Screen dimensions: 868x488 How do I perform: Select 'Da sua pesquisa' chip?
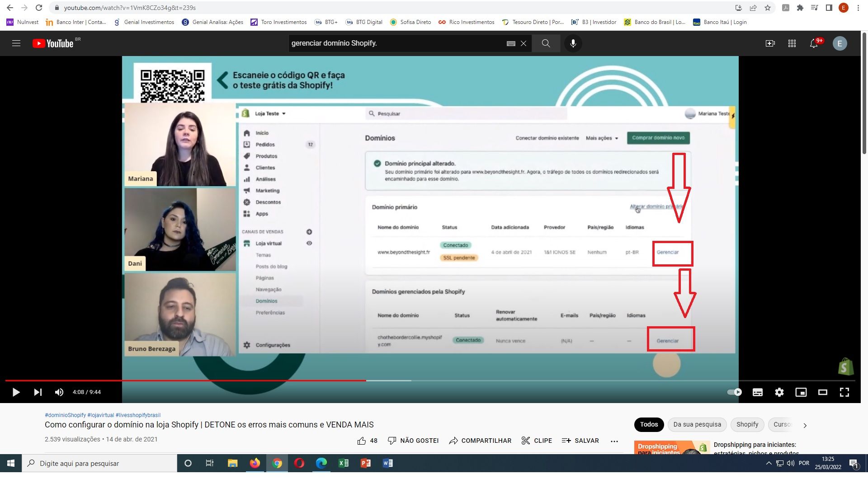click(697, 425)
